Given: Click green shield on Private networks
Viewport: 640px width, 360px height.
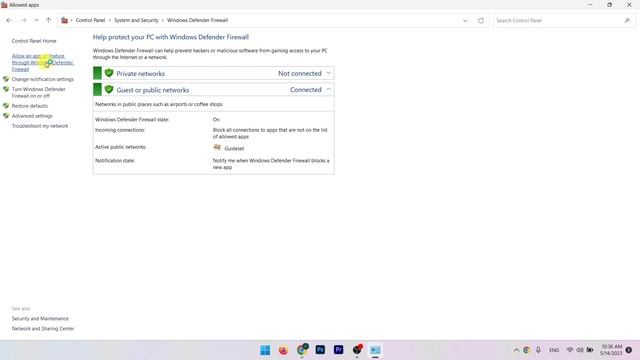Looking at the screenshot, I should point(109,73).
